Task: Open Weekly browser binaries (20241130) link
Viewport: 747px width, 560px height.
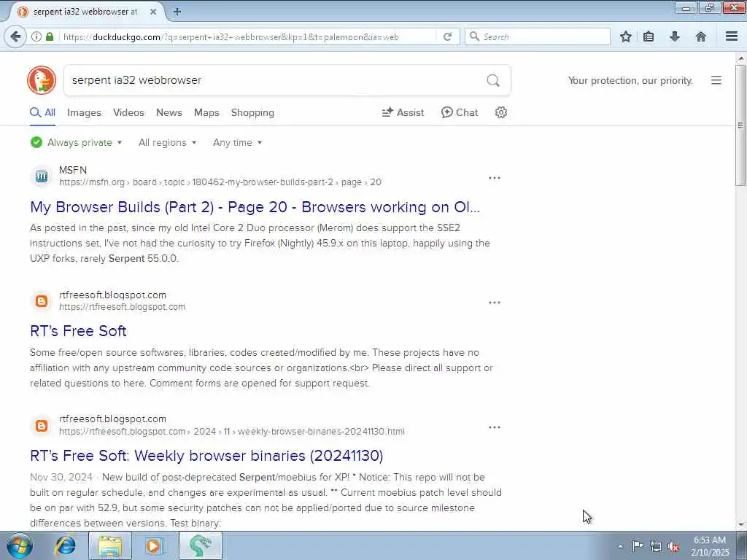Action: pos(206,456)
